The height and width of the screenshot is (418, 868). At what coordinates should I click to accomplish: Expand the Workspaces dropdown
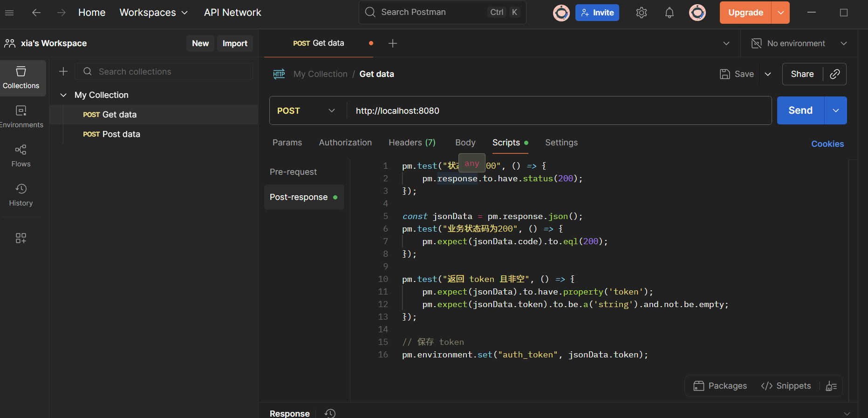pos(154,13)
